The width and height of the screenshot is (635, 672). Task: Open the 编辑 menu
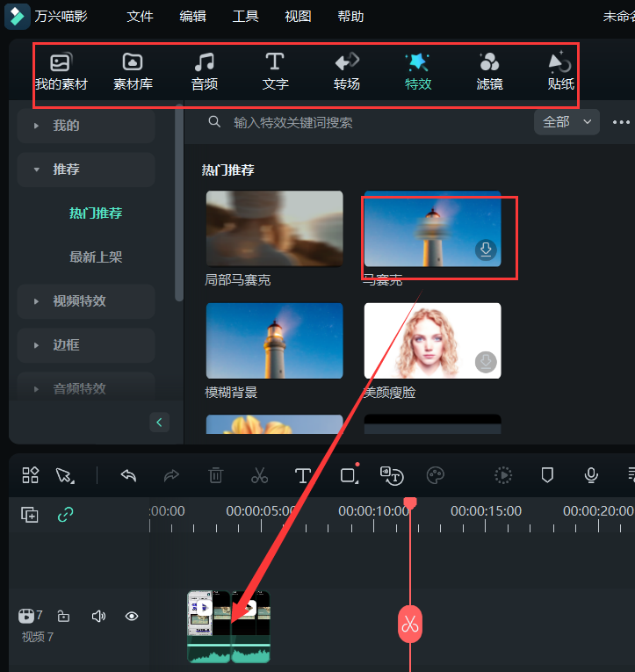click(192, 17)
